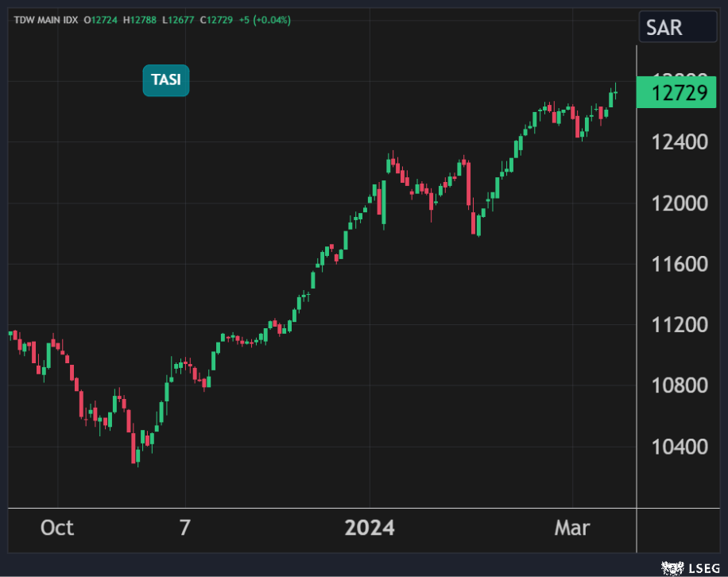Click the Mar date axis label

click(x=572, y=528)
